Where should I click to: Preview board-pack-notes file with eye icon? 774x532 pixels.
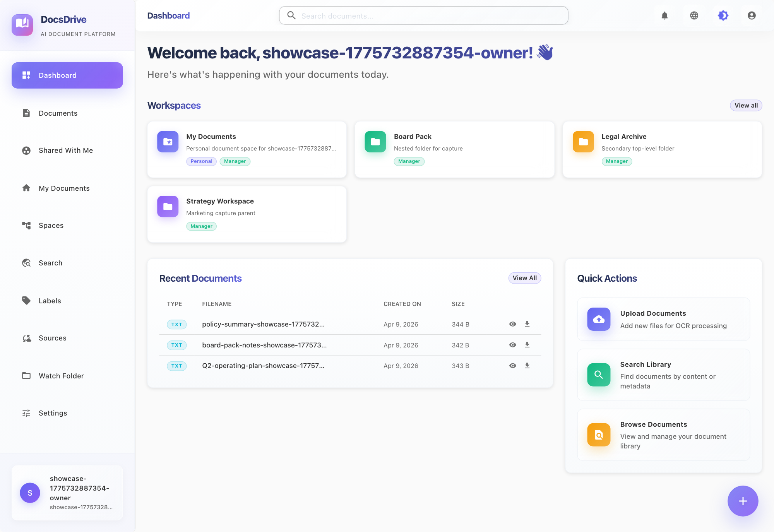(x=512, y=345)
